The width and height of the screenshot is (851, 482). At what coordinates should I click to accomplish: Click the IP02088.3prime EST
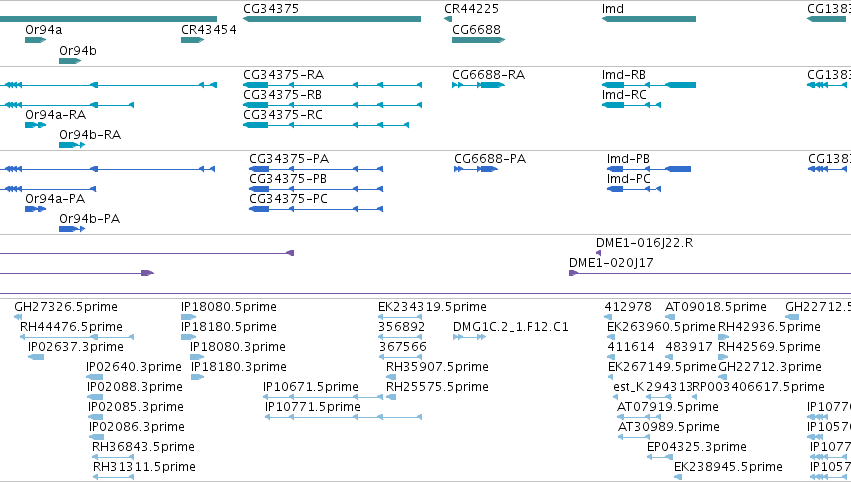(x=95, y=397)
